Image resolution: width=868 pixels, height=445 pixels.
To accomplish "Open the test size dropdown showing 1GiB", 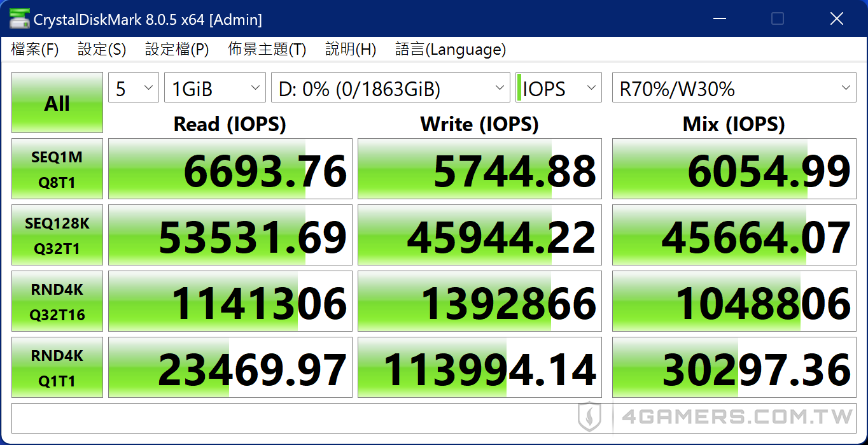I will [214, 87].
